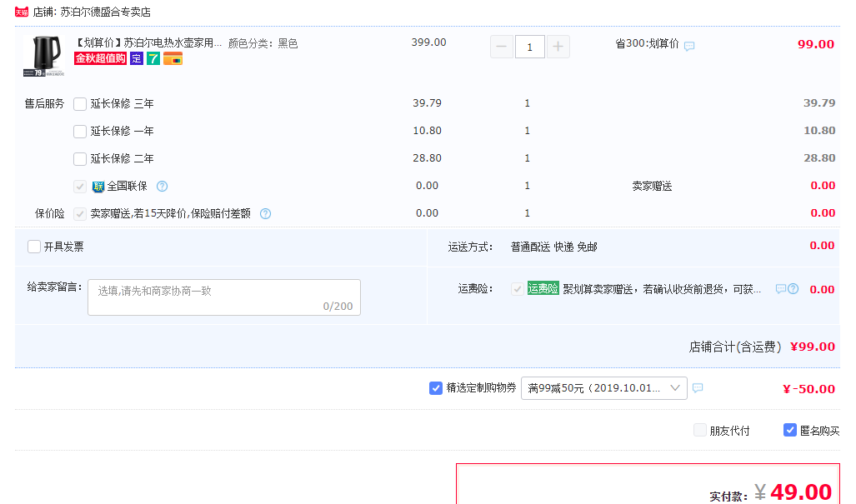Click the blue 联 shield icon

(98, 187)
